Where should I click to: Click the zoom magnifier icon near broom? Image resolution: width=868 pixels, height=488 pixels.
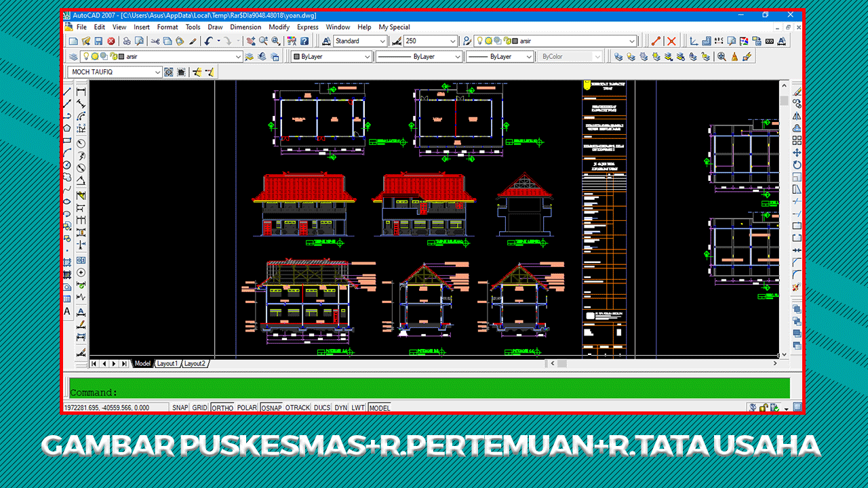[722, 57]
